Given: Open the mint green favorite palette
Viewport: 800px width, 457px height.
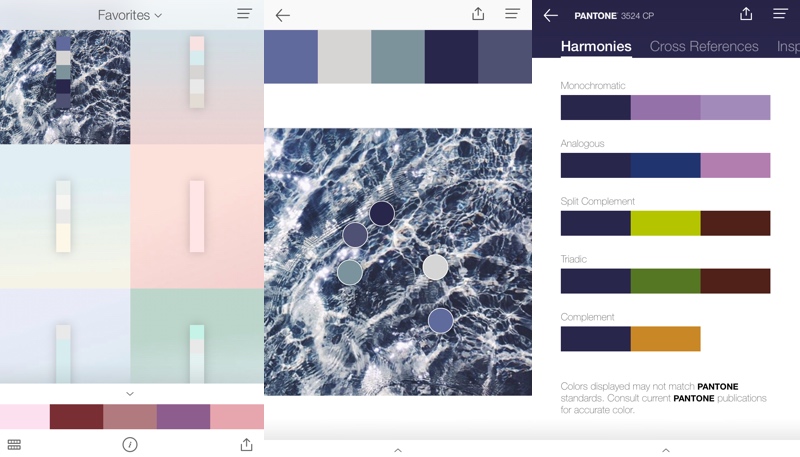Looking at the screenshot, I should pos(197,336).
